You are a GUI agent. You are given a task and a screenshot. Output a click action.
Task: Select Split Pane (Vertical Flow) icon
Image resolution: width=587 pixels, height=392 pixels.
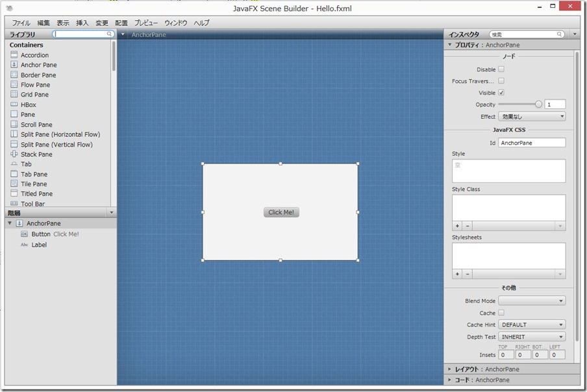click(x=14, y=144)
